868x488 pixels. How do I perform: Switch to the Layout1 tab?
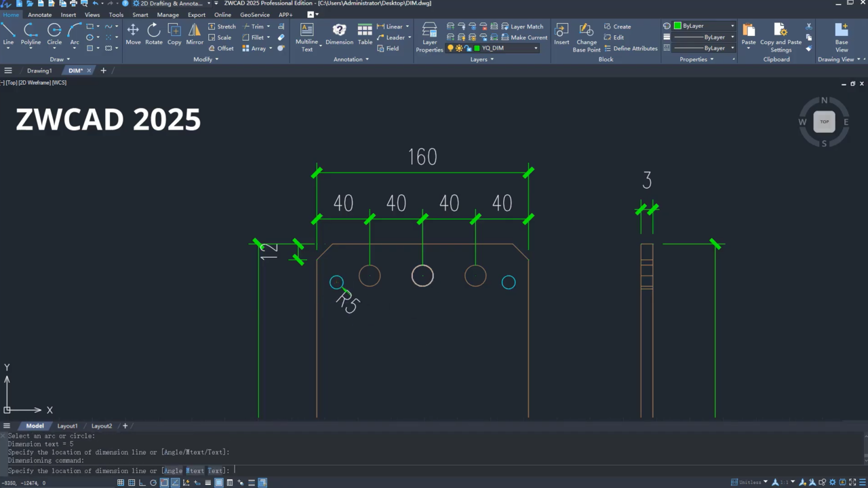(x=67, y=426)
